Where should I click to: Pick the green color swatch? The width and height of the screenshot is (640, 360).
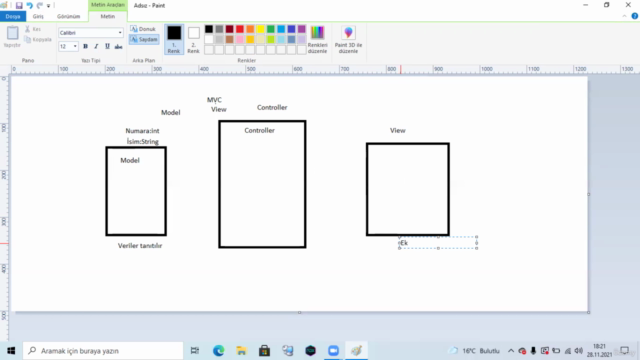click(271, 29)
